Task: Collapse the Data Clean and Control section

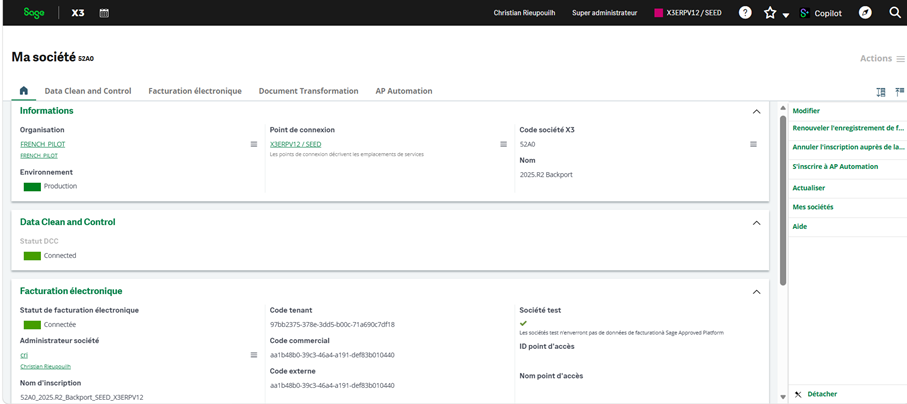Action: pos(756,223)
